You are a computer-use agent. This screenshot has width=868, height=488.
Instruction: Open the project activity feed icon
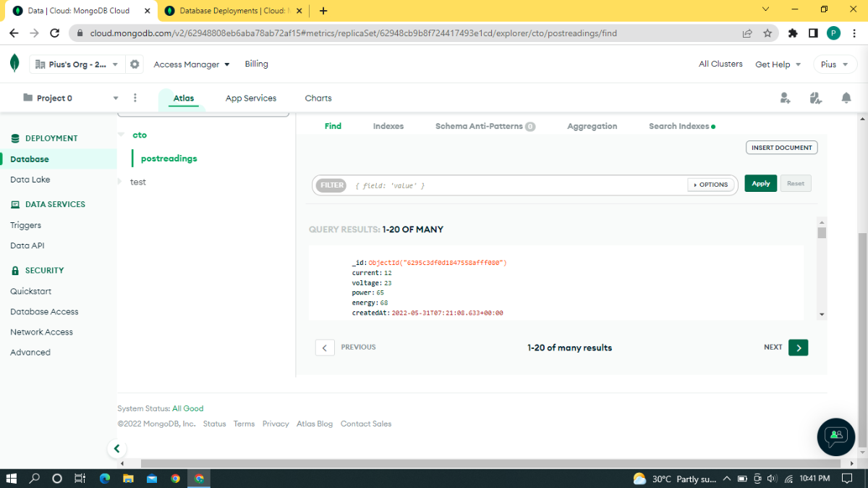coord(816,98)
